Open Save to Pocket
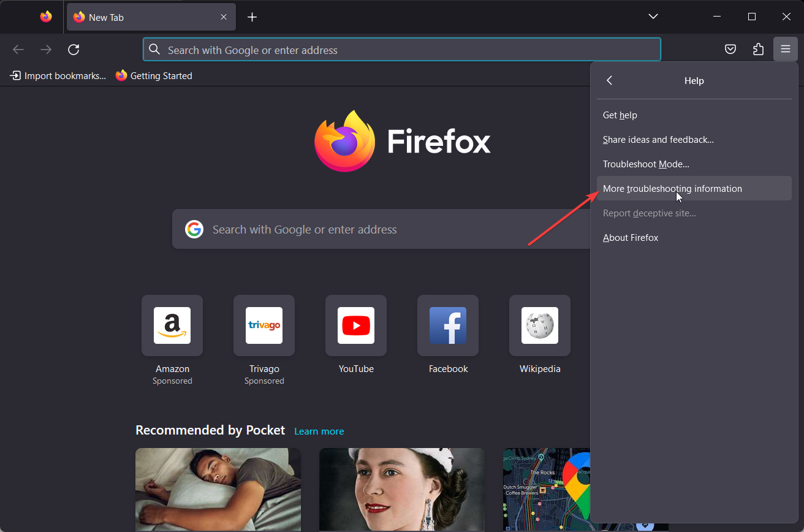 [730, 49]
